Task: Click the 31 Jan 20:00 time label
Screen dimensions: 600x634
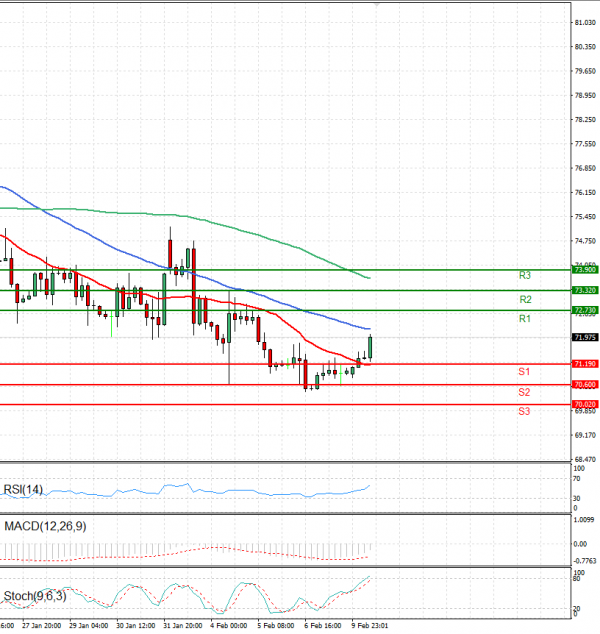Action: [183, 626]
